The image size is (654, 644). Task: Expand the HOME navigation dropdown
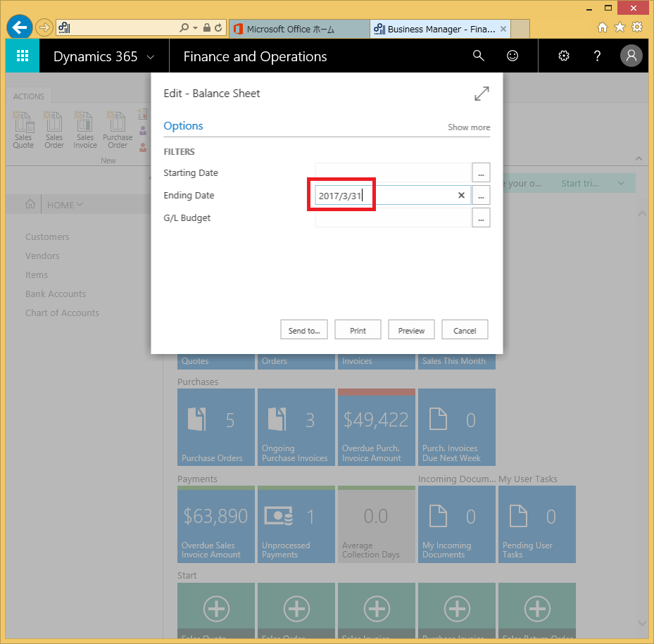(x=65, y=205)
